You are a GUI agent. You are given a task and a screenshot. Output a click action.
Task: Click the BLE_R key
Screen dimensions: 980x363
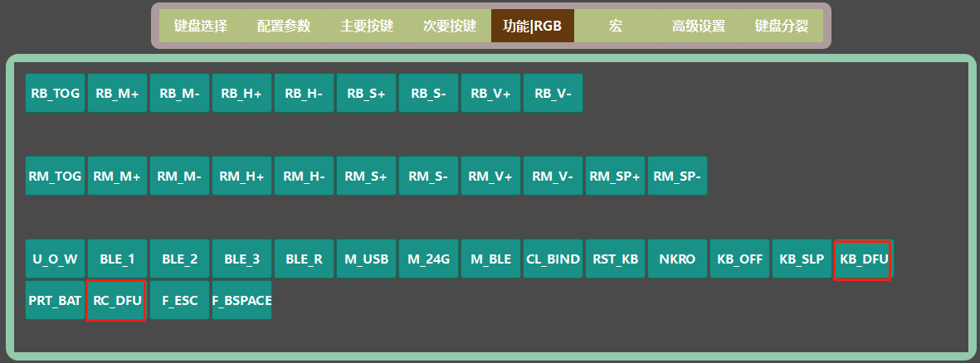point(304,259)
